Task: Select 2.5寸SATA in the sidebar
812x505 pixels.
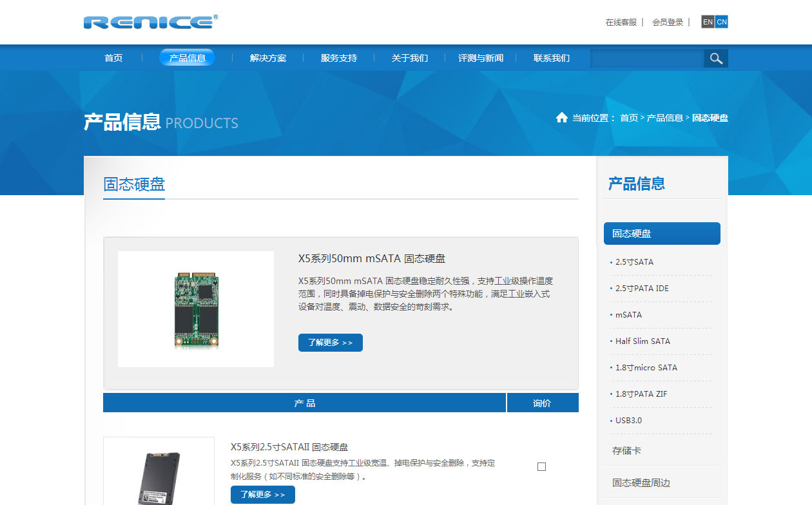Action: click(x=634, y=262)
